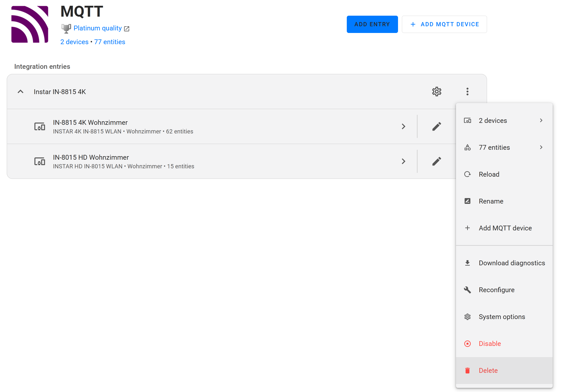Edit the IN-8815 4K Wohnzimmer device

436,126
